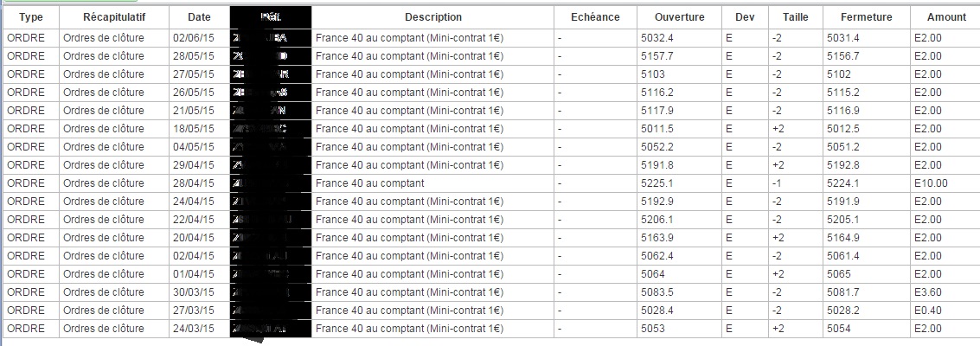The width and height of the screenshot is (980, 346).
Task: Sort by the Date column header
Action: tap(199, 17)
